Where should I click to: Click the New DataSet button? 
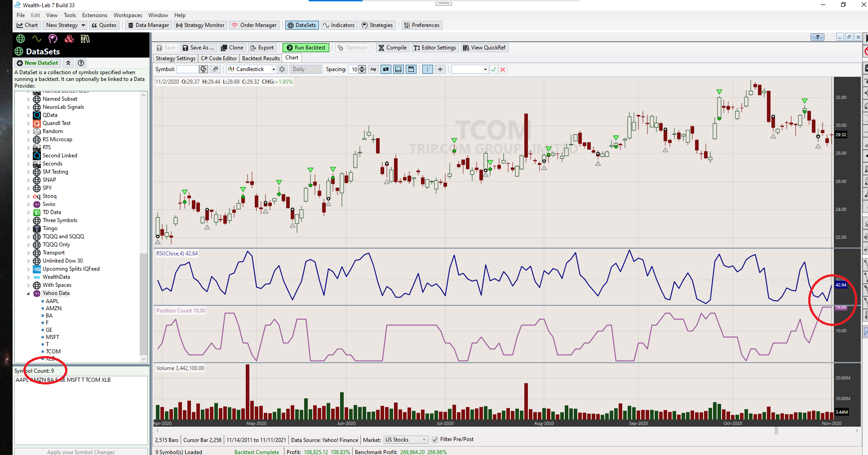[x=37, y=63]
